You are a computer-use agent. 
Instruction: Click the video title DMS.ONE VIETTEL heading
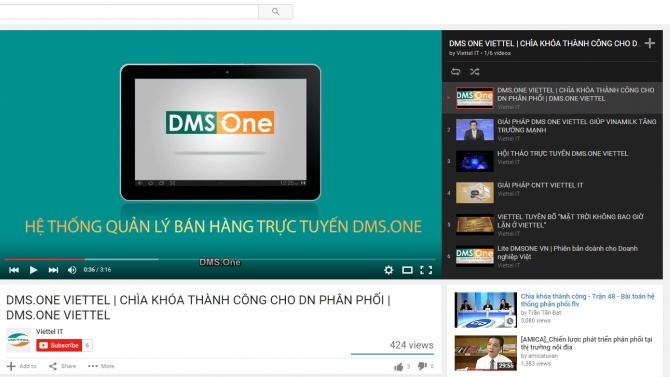[x=198, y=307]
